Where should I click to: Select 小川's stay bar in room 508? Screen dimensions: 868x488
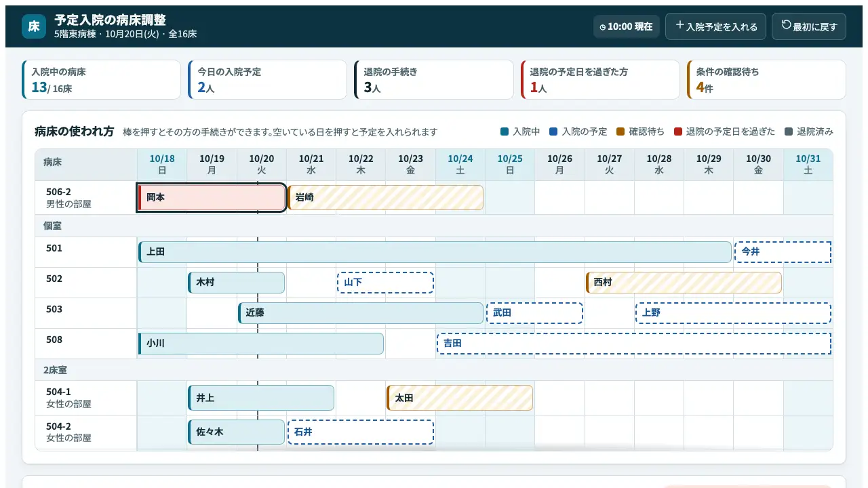point(261,344)
